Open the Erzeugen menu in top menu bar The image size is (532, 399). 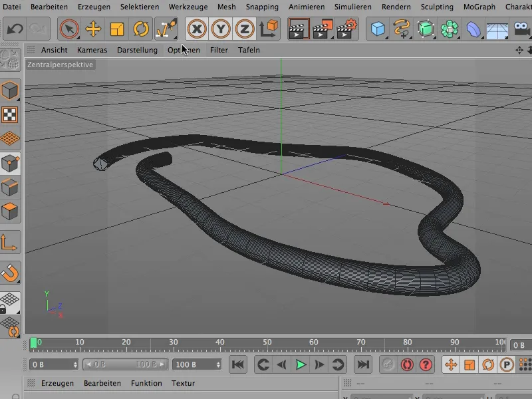pos(94,7)
